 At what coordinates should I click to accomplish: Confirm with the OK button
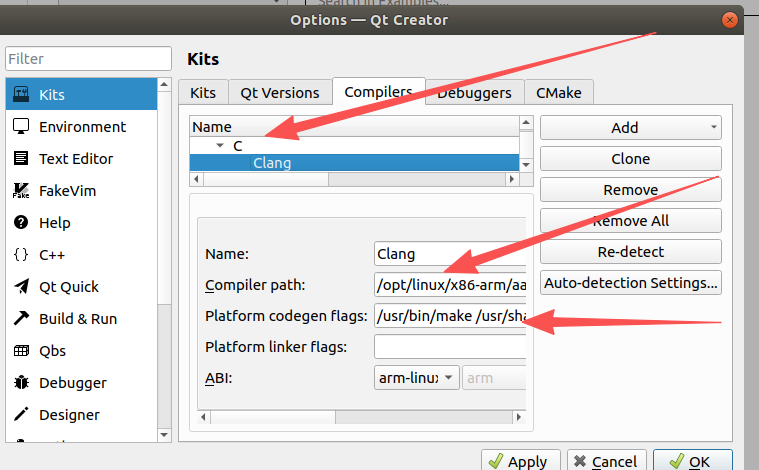point(693,461)
